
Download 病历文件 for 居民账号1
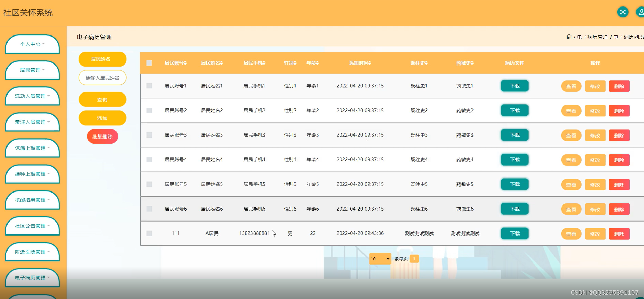515,86
